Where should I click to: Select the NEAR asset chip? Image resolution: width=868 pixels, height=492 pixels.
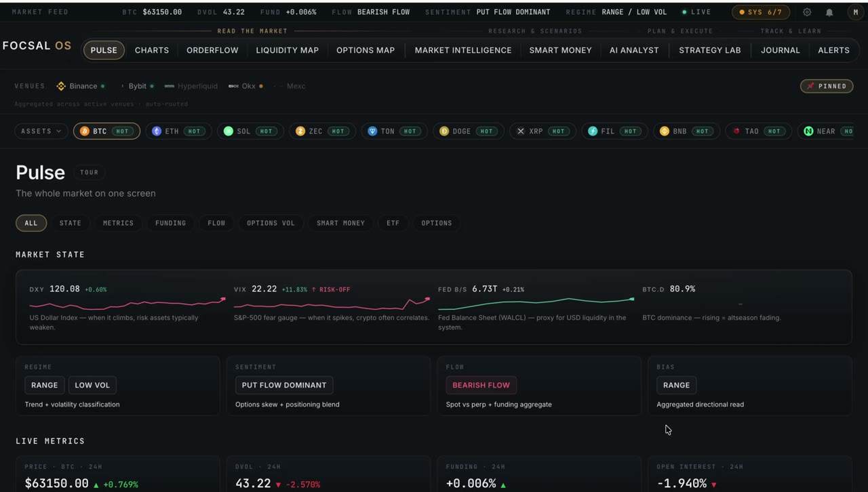(x=826, y=131)
